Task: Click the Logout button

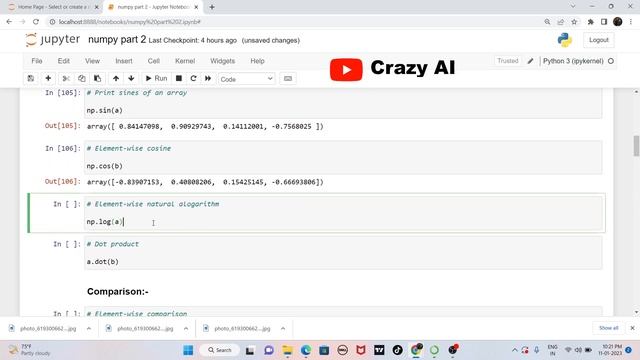Action: (599, 40)
